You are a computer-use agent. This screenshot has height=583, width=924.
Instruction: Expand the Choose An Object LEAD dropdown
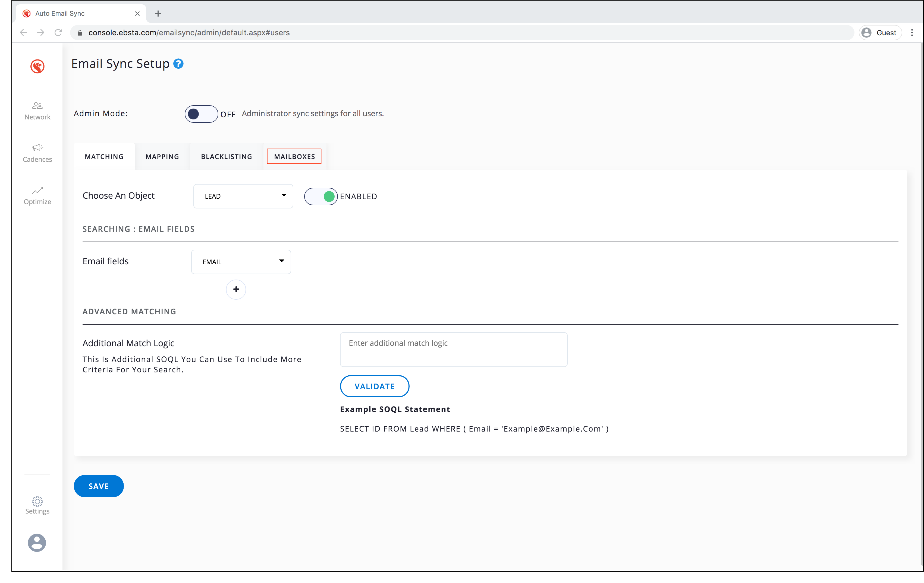coord(243,196)
